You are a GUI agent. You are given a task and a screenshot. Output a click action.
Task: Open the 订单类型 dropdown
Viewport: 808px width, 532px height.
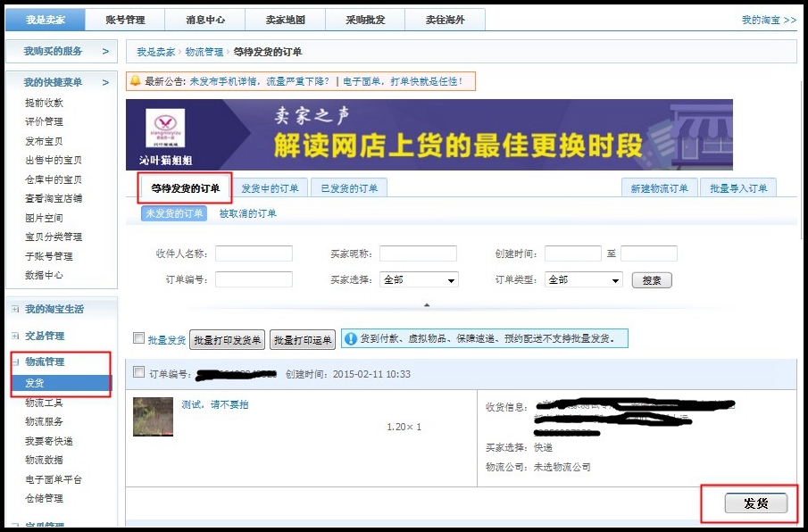tap(584, 279)
